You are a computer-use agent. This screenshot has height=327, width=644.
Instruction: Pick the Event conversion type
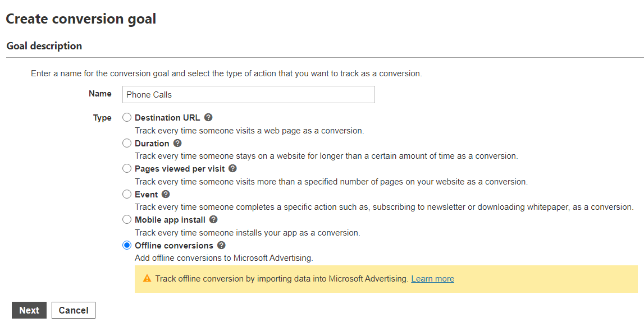point(126,194)
